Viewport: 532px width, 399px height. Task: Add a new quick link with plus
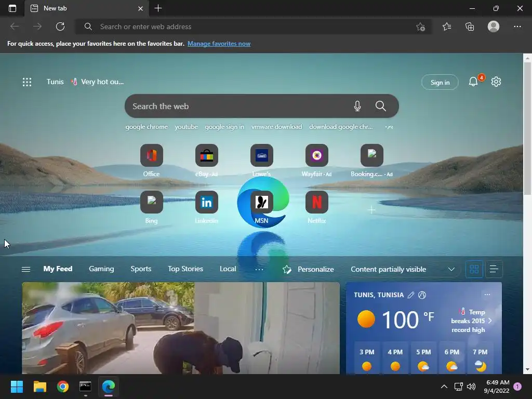click(371, 210)
